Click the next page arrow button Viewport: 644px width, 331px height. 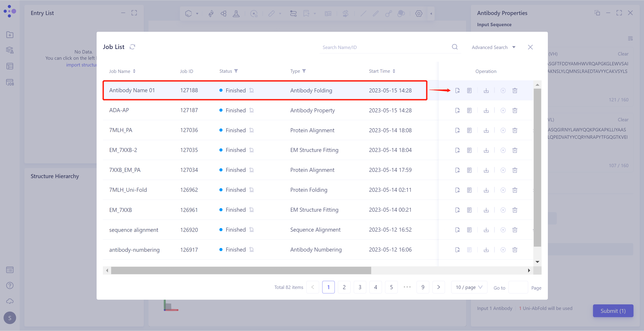tap(438, 287)
